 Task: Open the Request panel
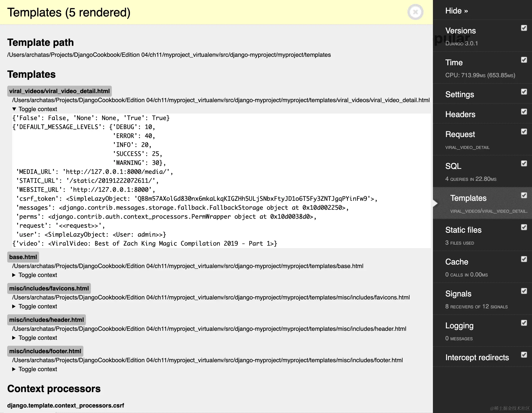[x=460, y=134]
